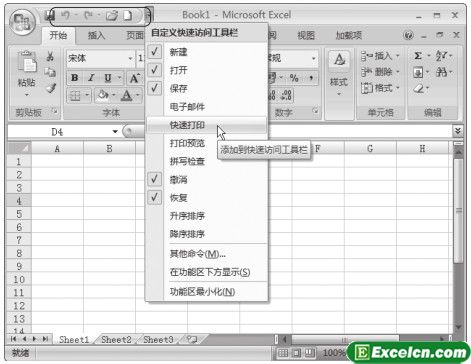Click the Paste clipboard icon
471x364 pixels.
[x=27, y=62]
